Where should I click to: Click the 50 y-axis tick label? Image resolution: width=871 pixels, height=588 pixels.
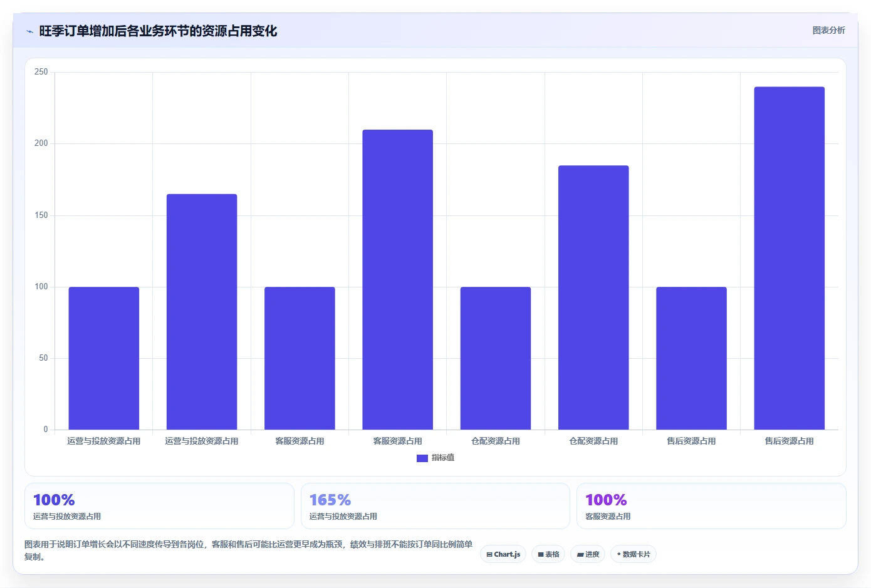tap(43, 358)
